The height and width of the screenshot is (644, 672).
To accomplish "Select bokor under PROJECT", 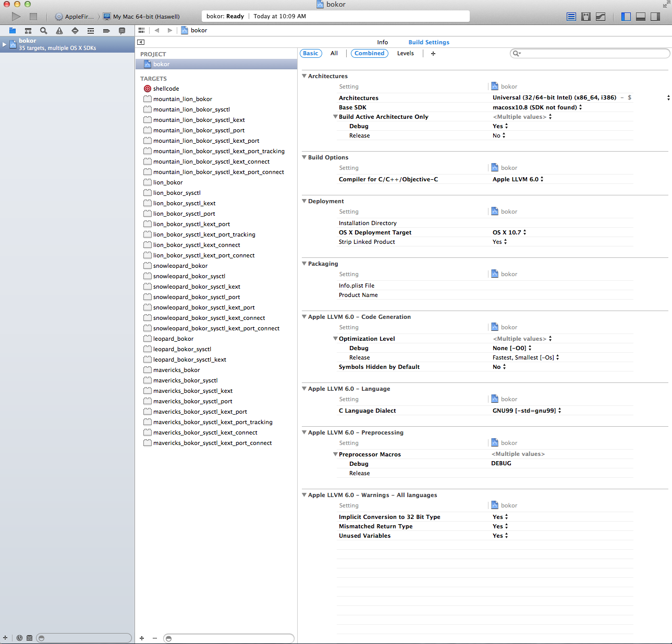I will click(x=216, y=64).
